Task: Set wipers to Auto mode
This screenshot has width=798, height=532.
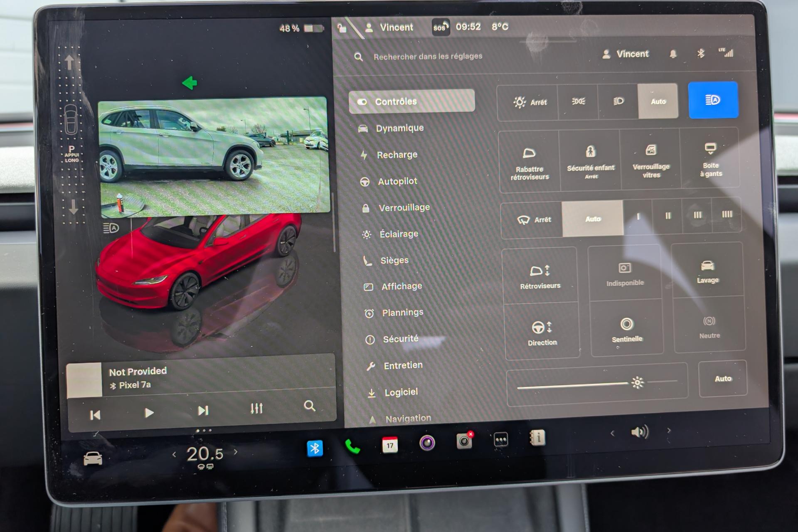Action: click(593, 219)
